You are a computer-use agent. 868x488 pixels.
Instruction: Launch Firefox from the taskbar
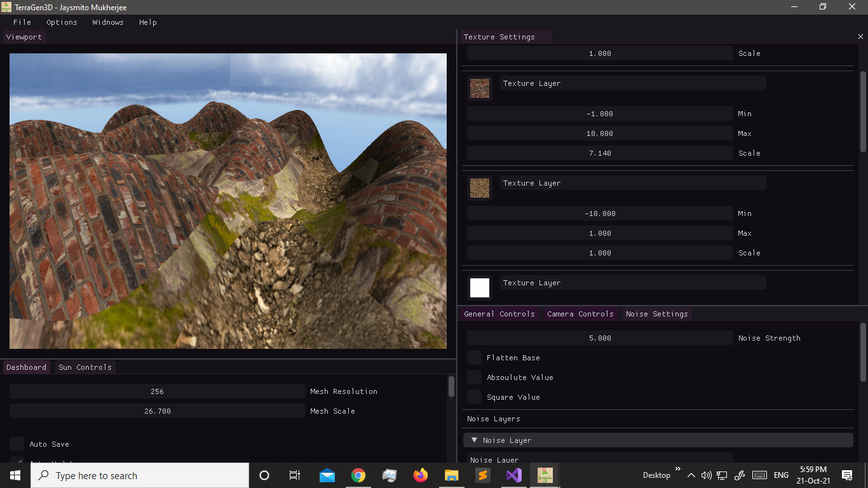click(x=421, y=475)
